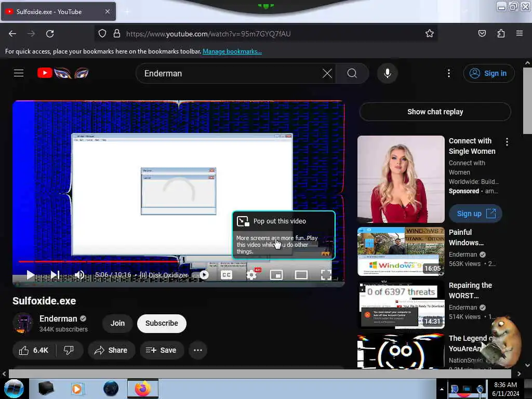The image size is (532, 399).
Task: Go back to the previous page
Action: pyautogui.click(x=12, y=34)
